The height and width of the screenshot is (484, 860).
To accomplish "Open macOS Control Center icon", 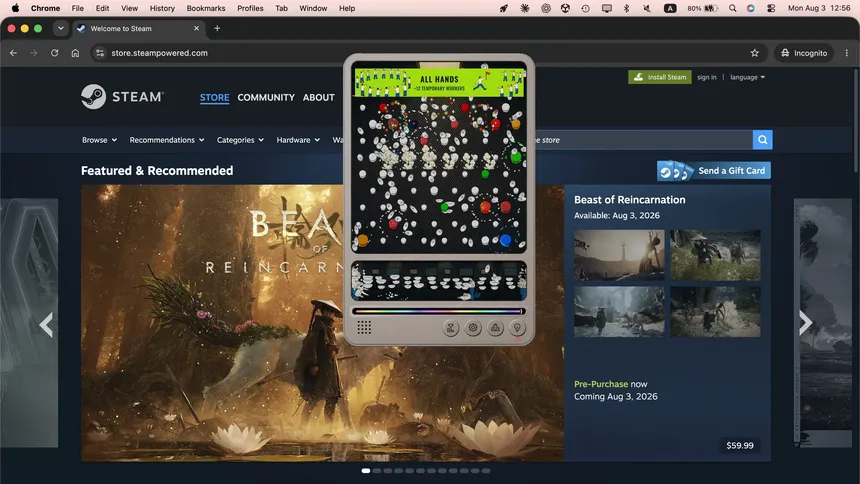I will click(771, 8).
